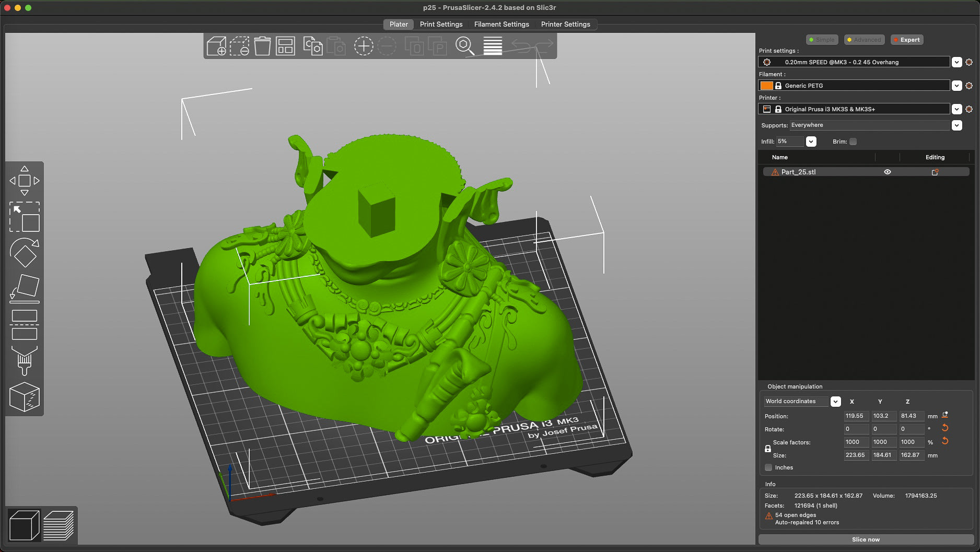Click the Delete all trash icon
980x552 pixels.
pos(262,46)
